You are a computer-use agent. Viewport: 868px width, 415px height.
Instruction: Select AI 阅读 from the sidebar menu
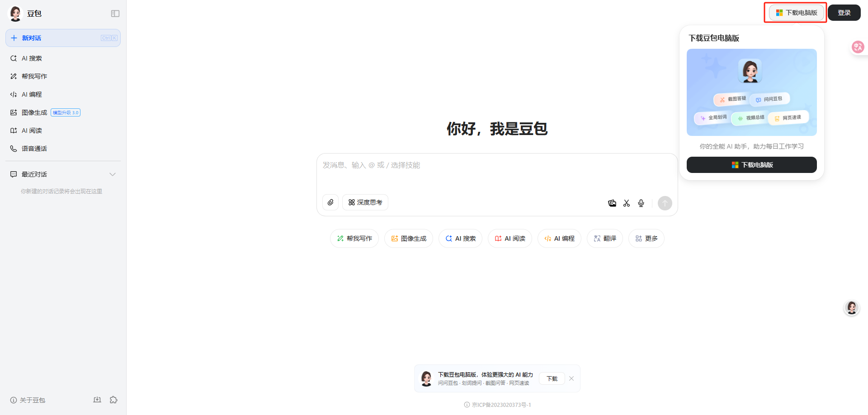click(x=32, y=130)
